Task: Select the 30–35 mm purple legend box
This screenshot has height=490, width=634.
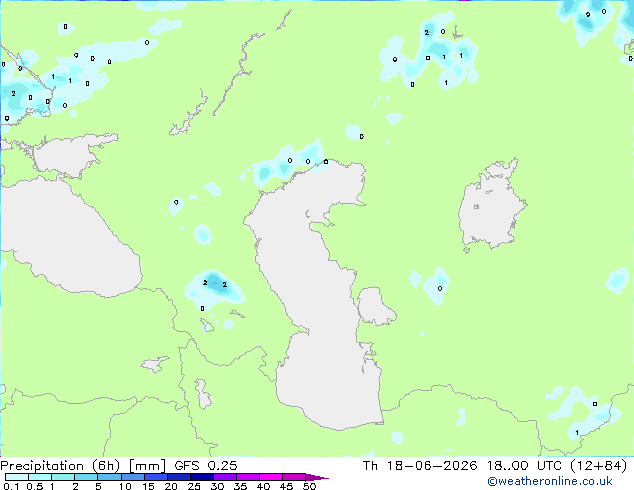Action: (x=225, y=477)
